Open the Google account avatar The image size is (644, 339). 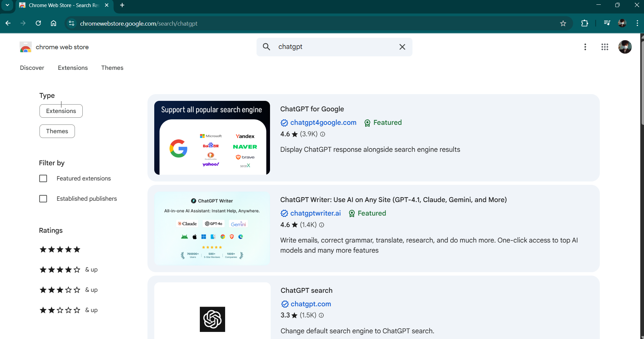625,47
